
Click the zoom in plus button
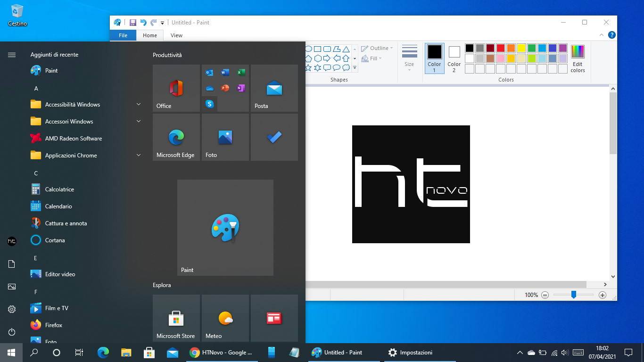[603, 295]
